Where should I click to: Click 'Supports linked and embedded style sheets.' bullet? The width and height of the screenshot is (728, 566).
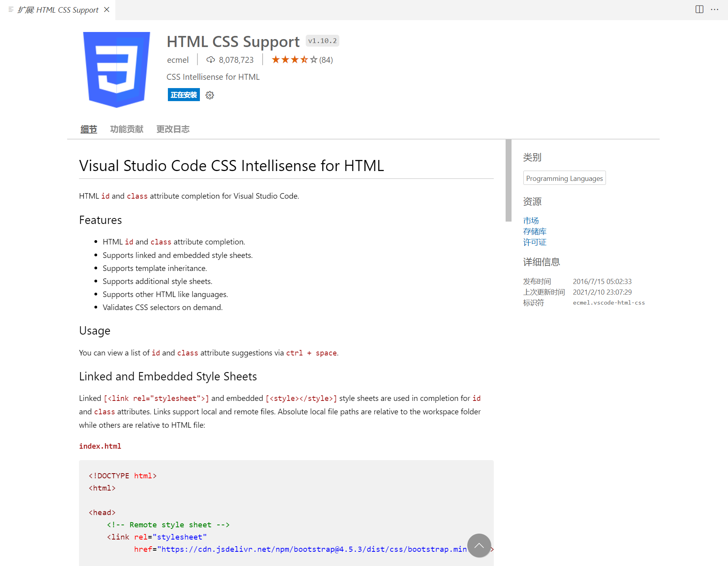[x=178, y=255]
